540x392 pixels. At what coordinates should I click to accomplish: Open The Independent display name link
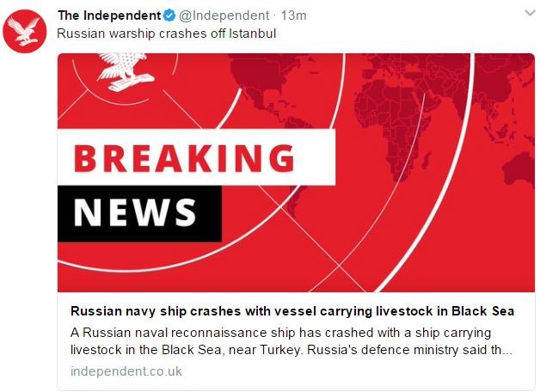(x=107, y=16)
